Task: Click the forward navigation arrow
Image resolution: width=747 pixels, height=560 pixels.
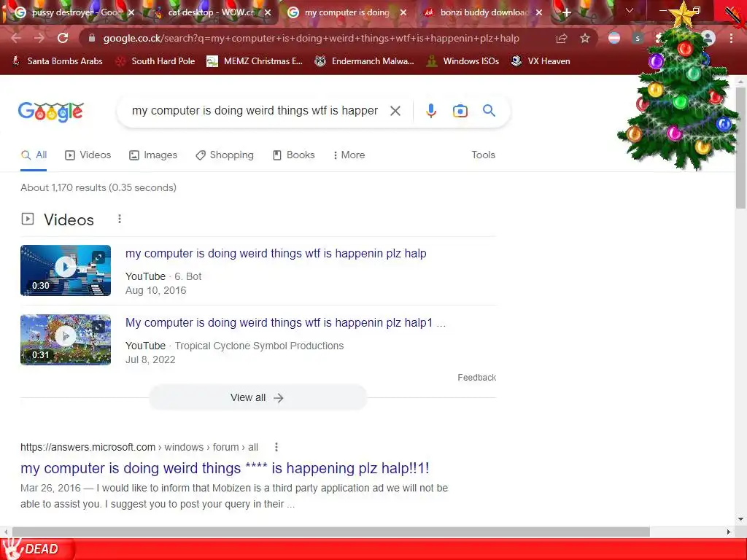Action: 39,38
